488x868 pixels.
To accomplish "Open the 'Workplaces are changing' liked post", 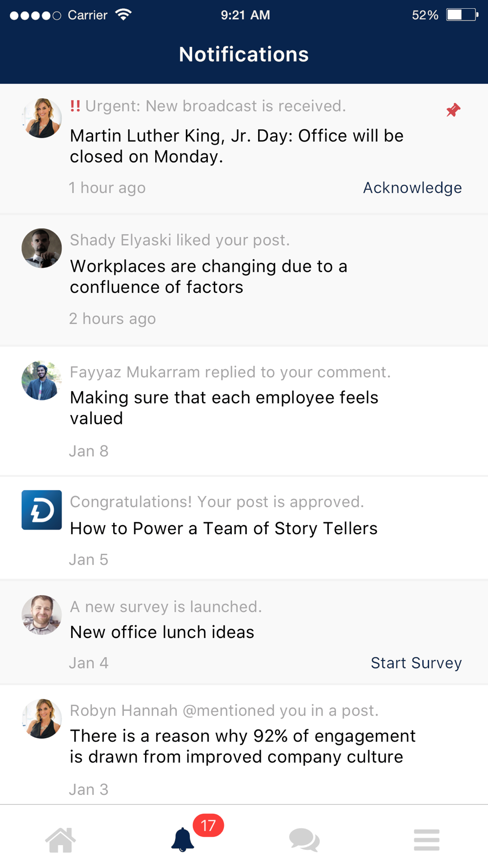I will 208,277.
